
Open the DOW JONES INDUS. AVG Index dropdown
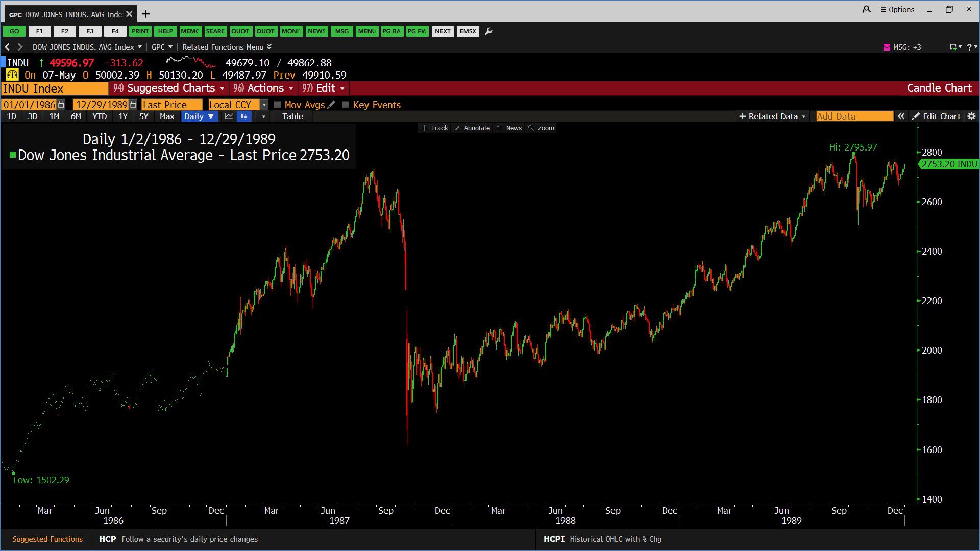87,47
